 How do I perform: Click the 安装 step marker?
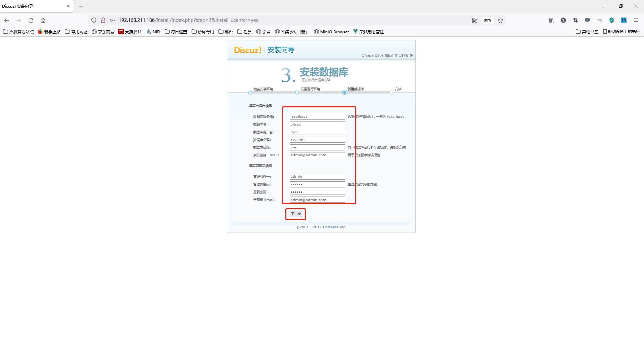[391, 93]
